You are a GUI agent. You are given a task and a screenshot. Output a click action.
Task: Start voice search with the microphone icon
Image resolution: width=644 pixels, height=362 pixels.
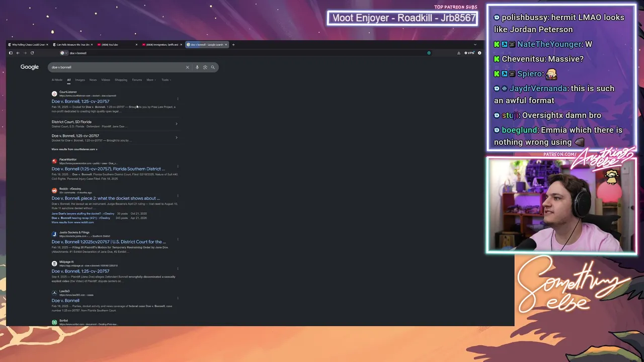pyautogui.click(x=197, y=67)
